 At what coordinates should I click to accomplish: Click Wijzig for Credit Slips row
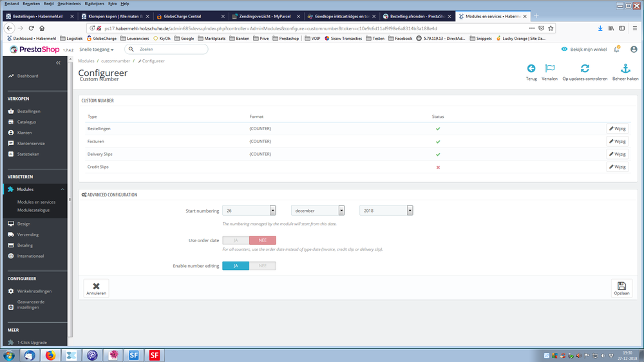tap(618, 167)
